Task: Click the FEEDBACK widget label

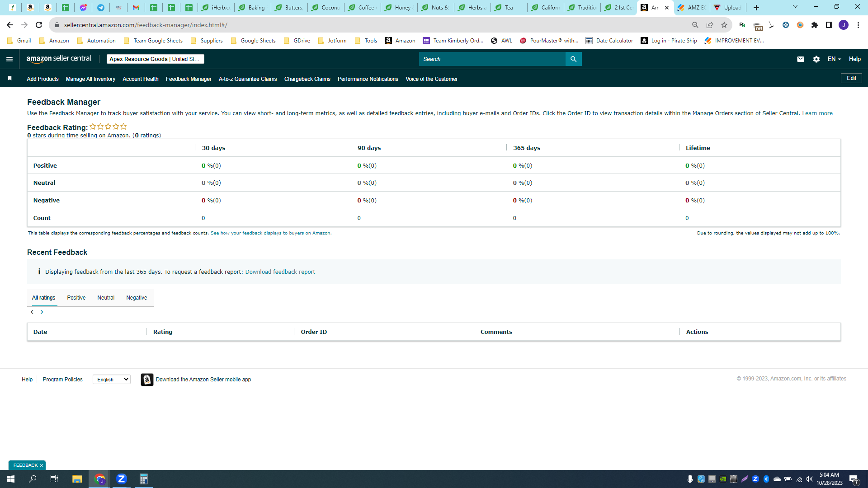Action: [26, 465]
